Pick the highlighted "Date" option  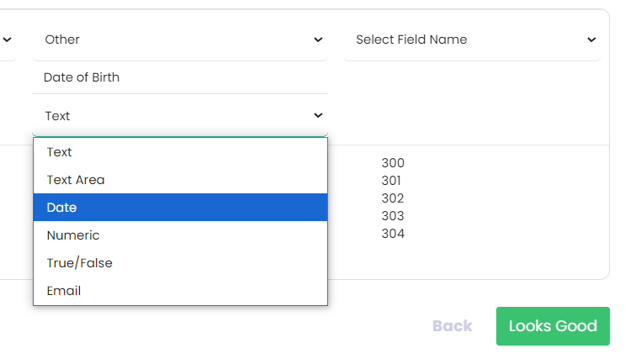[62, 208]
